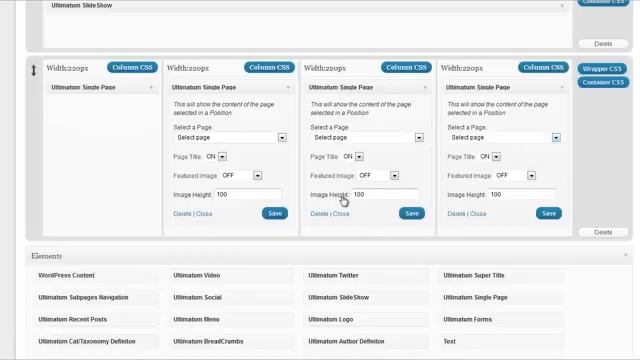The image size is (640, 360).
Task: Click Delete link in second column widget
Action: click(x=182, y=214)
